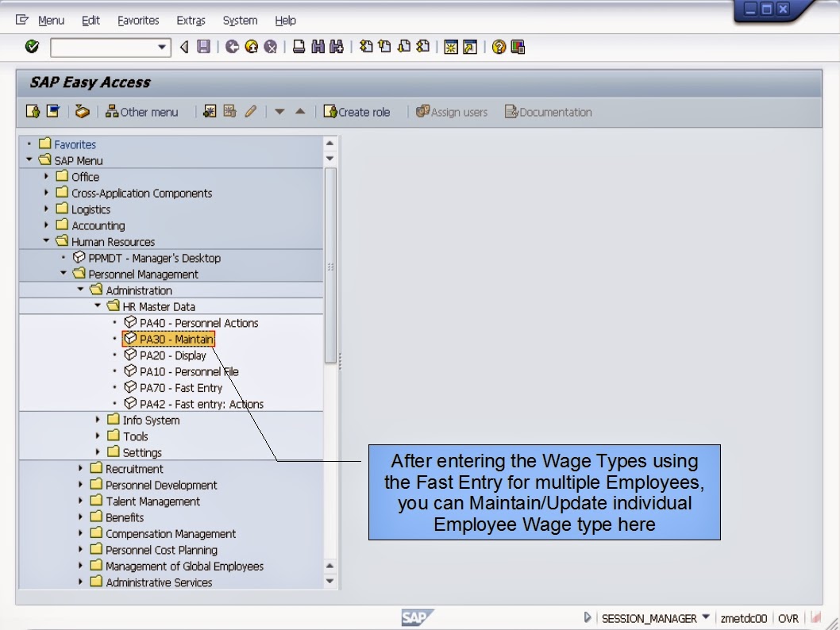
Task: Open the SESSION_MANAGER status dropdown
Action: point(706,617)
